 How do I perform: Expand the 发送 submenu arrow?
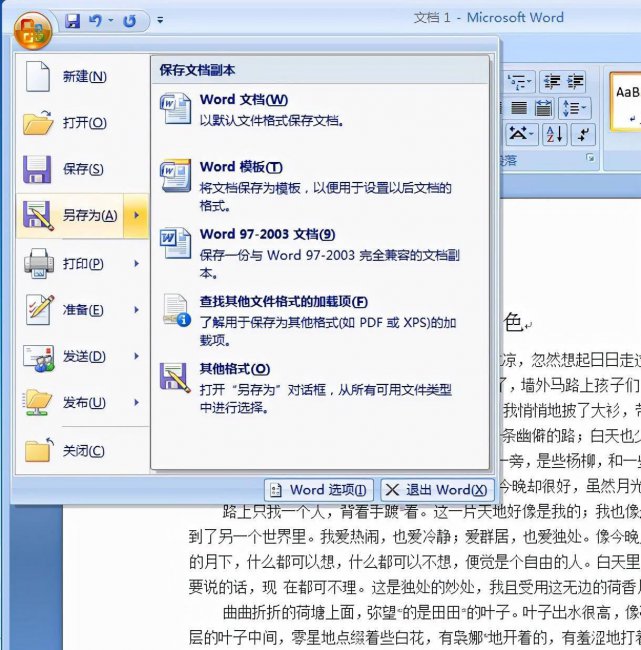pos(136,356)
